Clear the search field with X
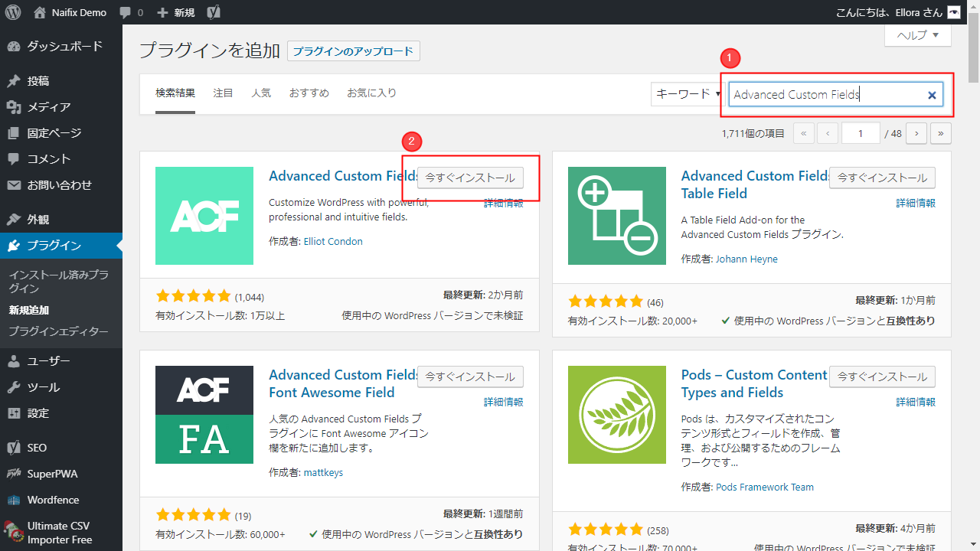This screenshot has height=551, width=980. [x=932, y=95]
